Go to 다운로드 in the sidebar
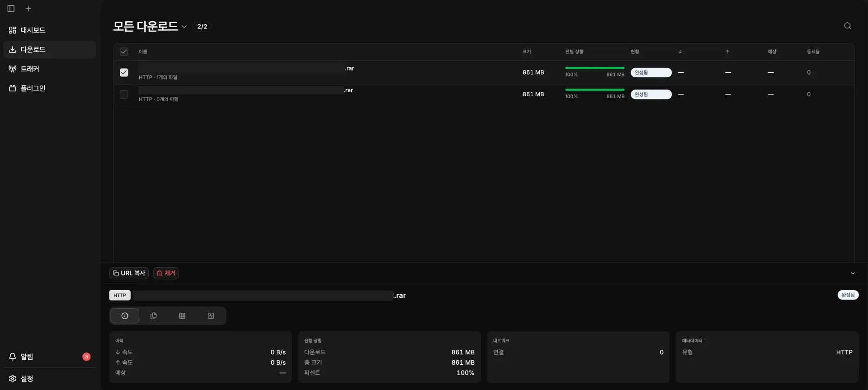Image resolution: width=868 pixels, height=390 pixels. (50, 49)
